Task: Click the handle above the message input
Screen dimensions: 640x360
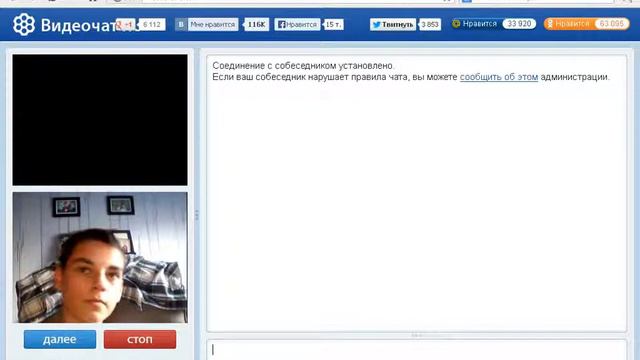Action: click(x=416, y=335)
